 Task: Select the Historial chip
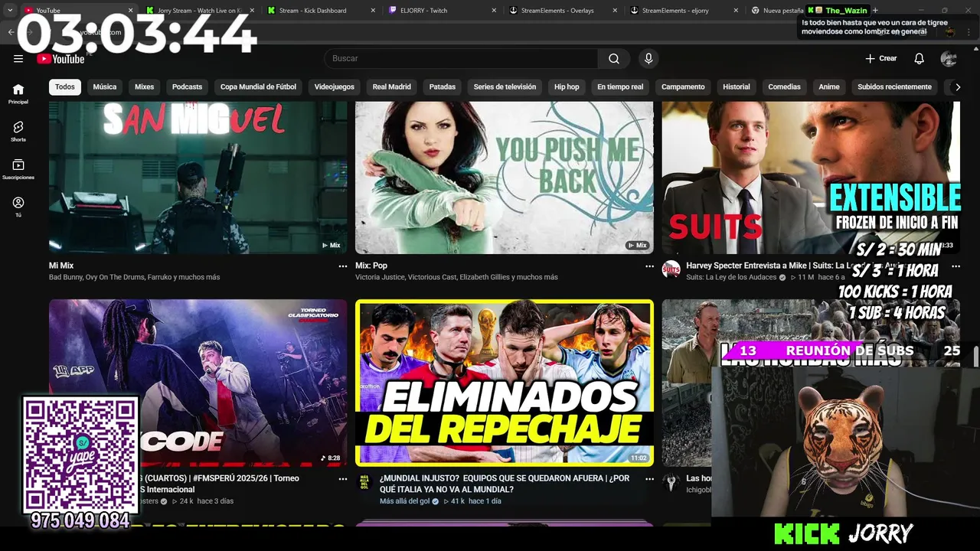tap(737, 87)
